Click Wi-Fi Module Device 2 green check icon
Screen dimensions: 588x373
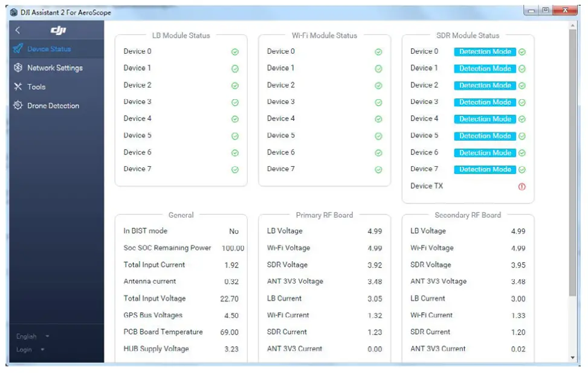[378, 86]
